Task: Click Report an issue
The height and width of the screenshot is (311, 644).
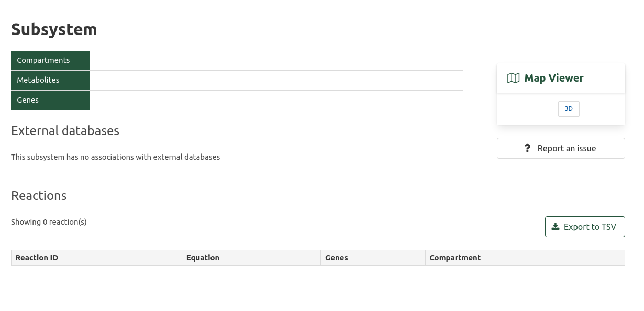Action: 561,148
